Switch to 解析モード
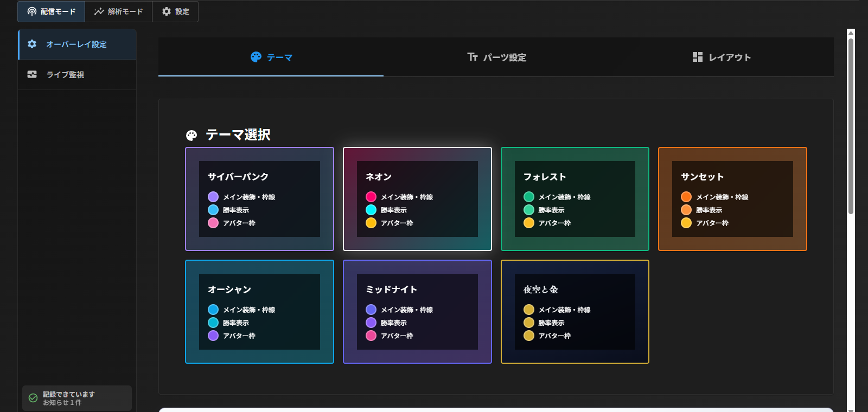868x412 pixels. point(118,11)
